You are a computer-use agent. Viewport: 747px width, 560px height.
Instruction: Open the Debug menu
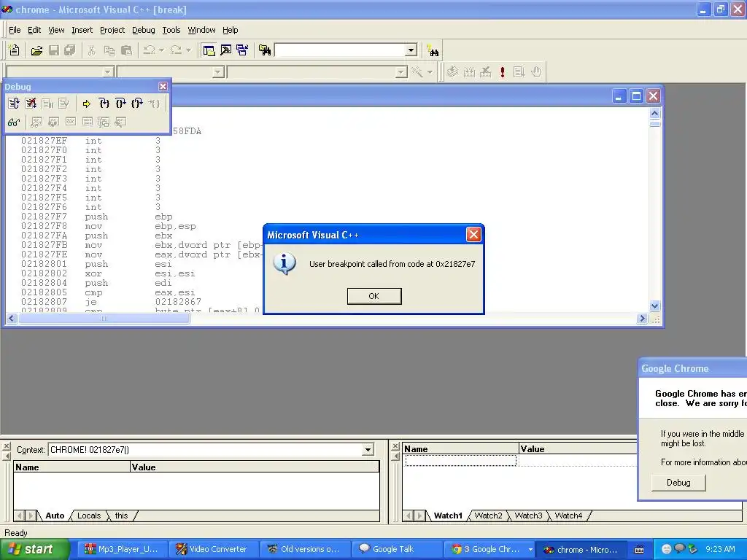[x=144, y=30]
